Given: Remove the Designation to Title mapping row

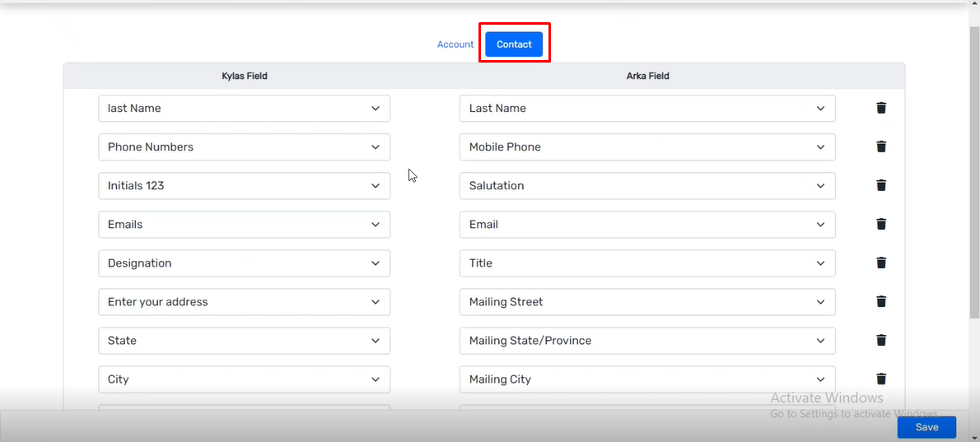Looking at the screenshot, I should tap(881, 263).
